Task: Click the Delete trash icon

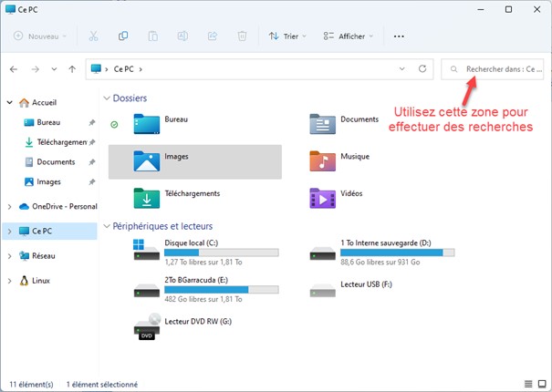Action: point(242,36)
